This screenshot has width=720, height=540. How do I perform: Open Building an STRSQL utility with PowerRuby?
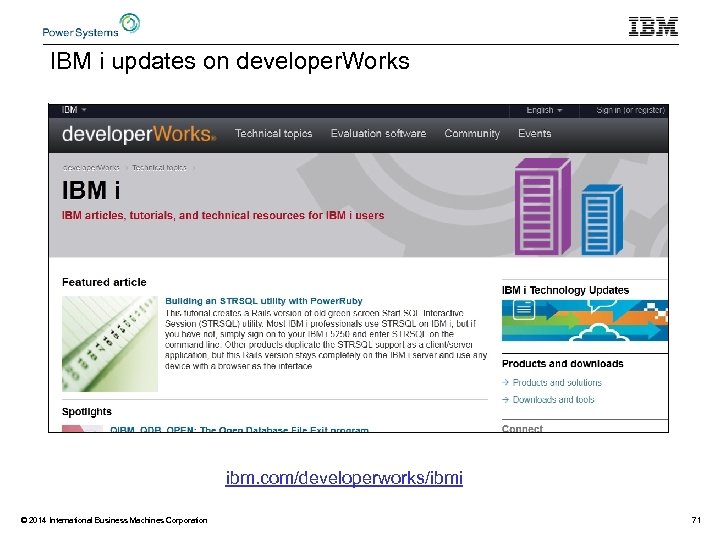[264, 301]
